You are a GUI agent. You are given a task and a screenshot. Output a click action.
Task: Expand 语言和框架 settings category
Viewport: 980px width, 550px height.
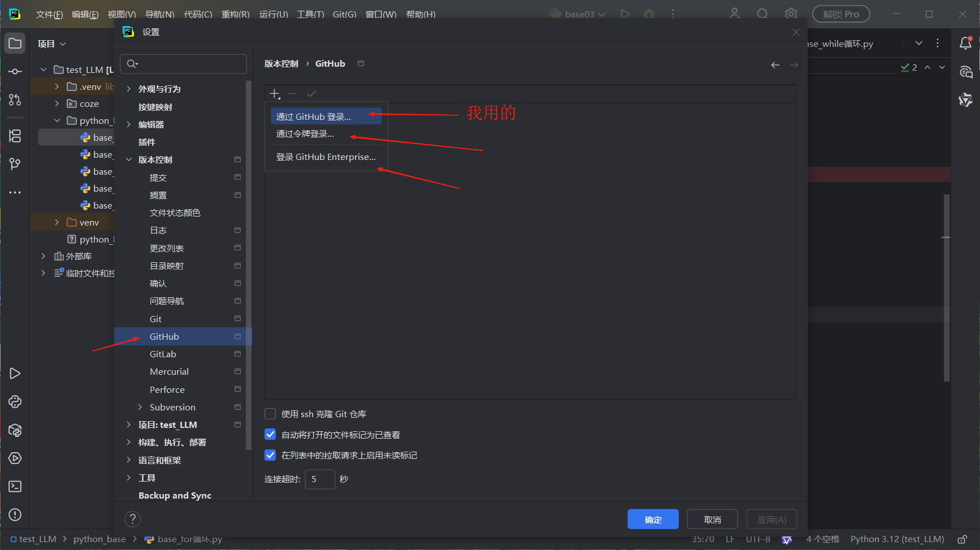click(129, 460)
